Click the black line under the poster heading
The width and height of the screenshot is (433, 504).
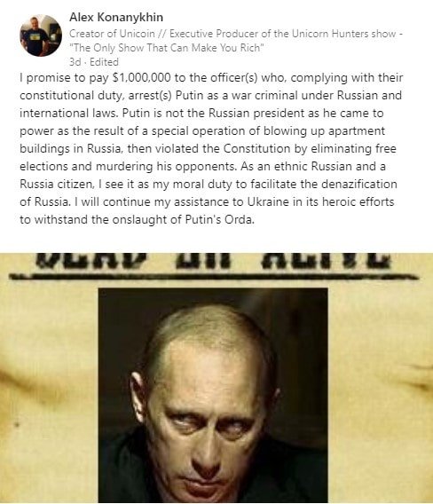tap(214, 276)
